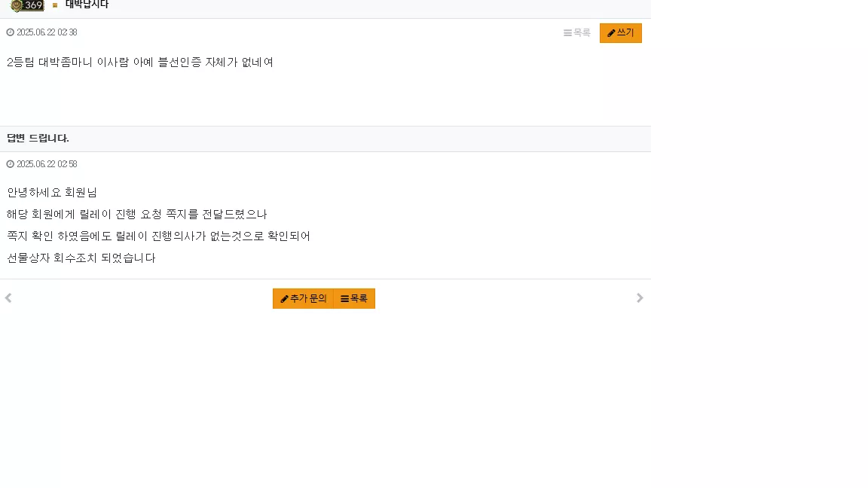Click the small orange icon beside 대박납시다
This screenshot has height=488, width=868.
point(55,5)
